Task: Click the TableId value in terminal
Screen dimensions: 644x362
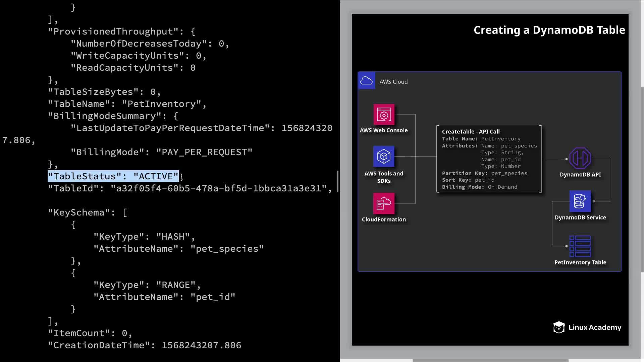Action: (219, 188)
